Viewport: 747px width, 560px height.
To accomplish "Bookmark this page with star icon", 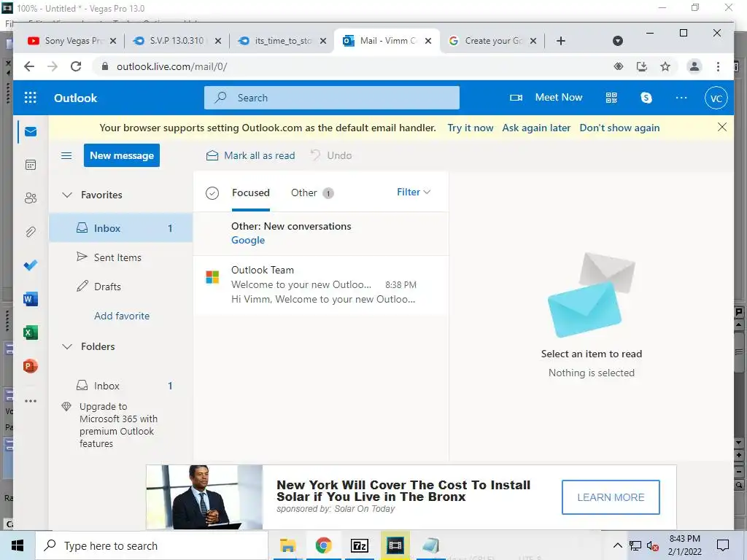I will (665, 66).
